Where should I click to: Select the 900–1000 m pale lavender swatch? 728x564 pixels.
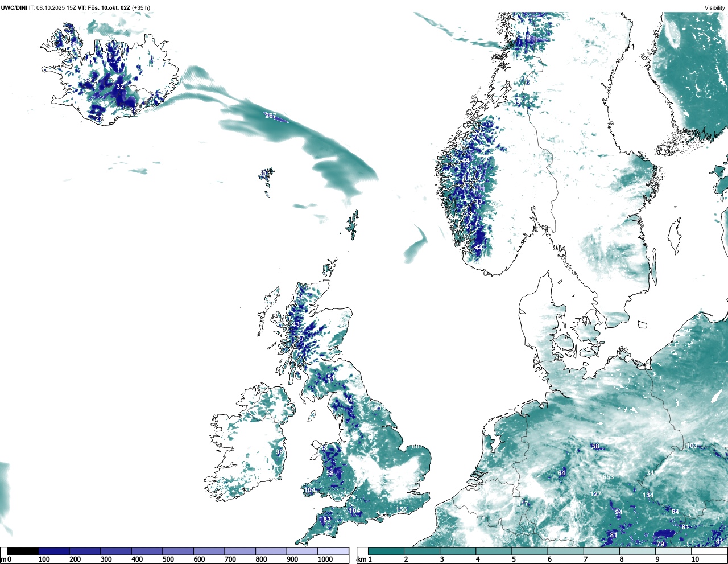tap(302, 551)
